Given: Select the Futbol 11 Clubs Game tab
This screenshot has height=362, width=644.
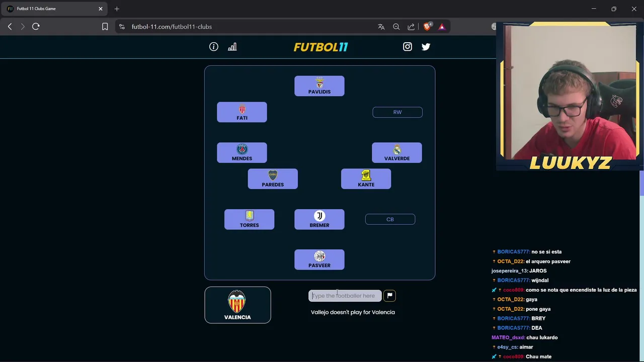Looking at the screenshot, I should click(x=54, y=9).
